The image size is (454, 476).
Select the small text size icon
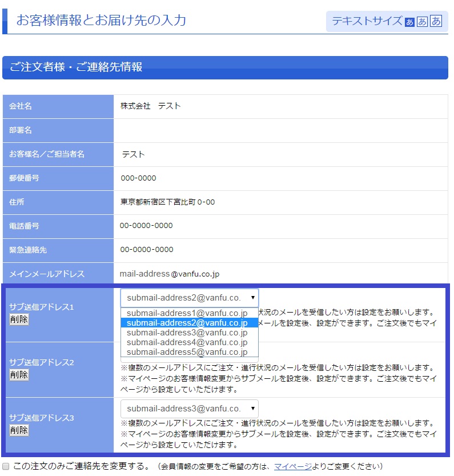[x=409, y=22]
